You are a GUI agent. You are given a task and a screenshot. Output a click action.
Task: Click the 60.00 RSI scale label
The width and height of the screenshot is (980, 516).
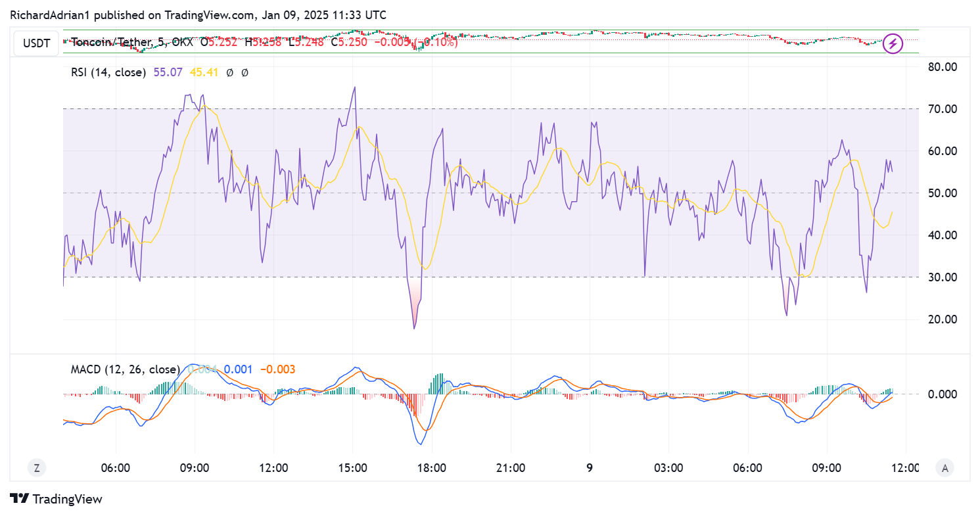coord(943,151)
